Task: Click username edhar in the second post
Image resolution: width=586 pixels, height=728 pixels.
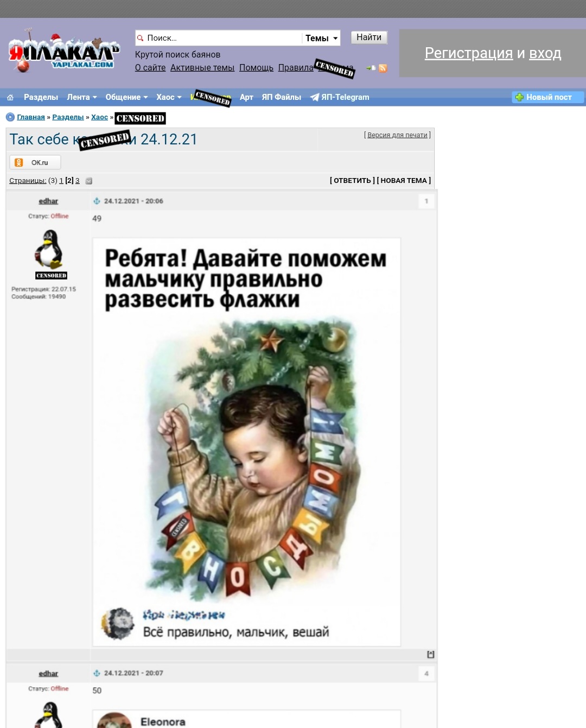Action: (x=48, y=674)
